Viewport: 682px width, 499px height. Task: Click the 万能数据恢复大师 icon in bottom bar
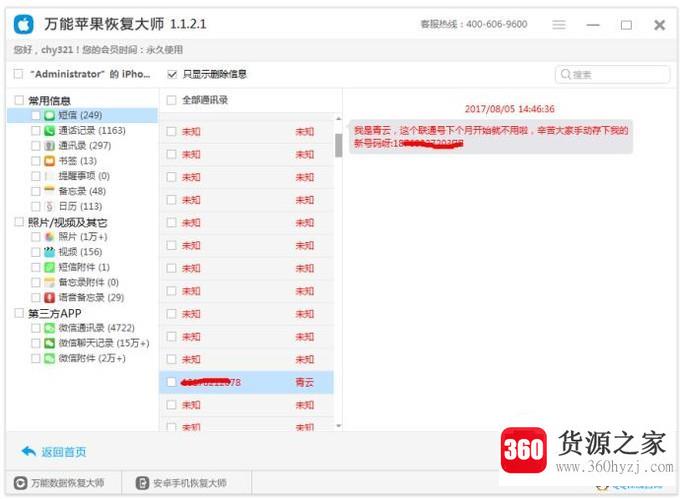tap(20, 483)
